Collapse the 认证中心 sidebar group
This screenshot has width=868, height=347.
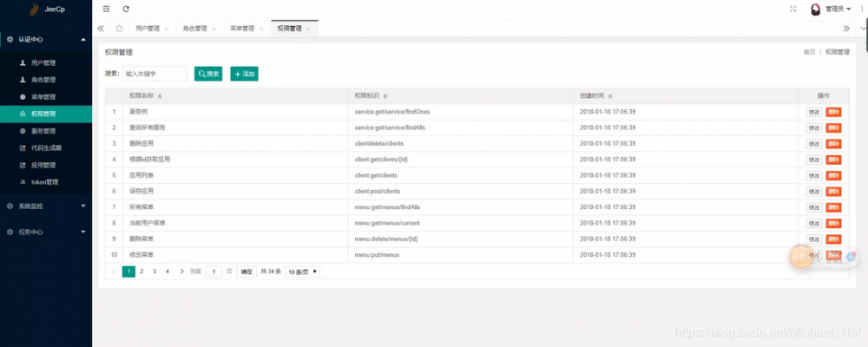(46, 40)
